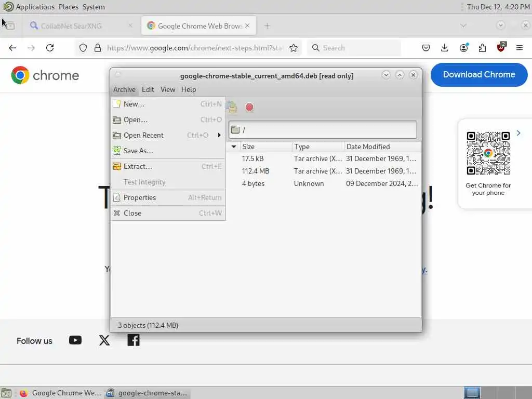The width and height of the screenshot is (532, 399).
Task: Open the Firefox hamburger menu
Action: [520, 48]
